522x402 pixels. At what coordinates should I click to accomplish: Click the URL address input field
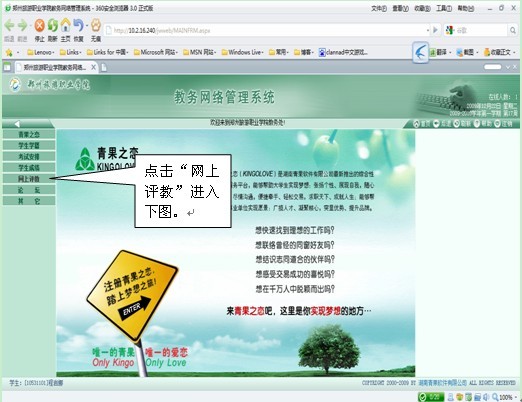click(x=267, y=31)
